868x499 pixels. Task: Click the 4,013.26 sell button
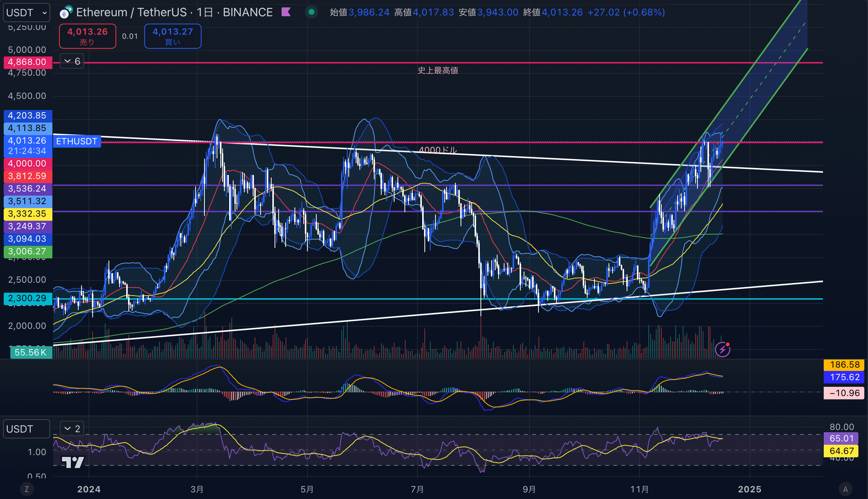(x=87, y=36)
